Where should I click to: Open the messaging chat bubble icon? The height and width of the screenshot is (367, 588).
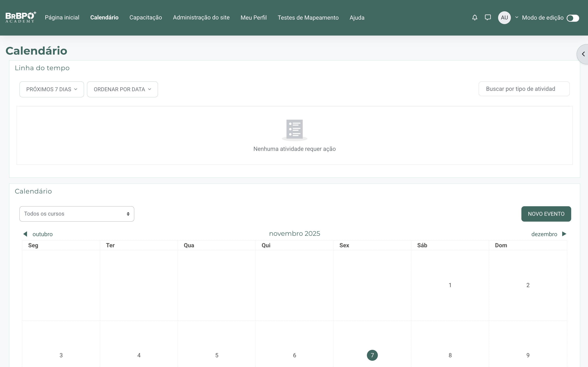[488, 17]
